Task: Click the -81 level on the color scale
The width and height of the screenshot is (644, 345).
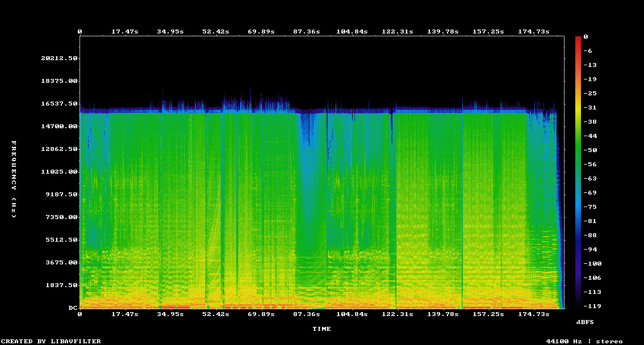Action: coord(587,221)
